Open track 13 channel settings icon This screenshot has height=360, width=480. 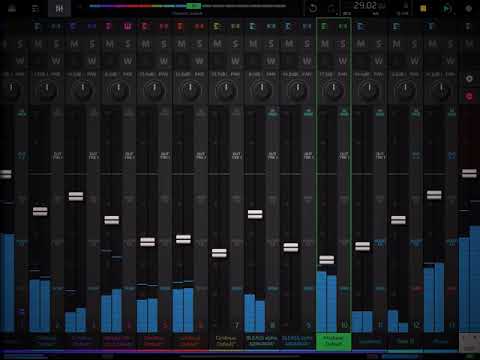click(x=432, y=26)
